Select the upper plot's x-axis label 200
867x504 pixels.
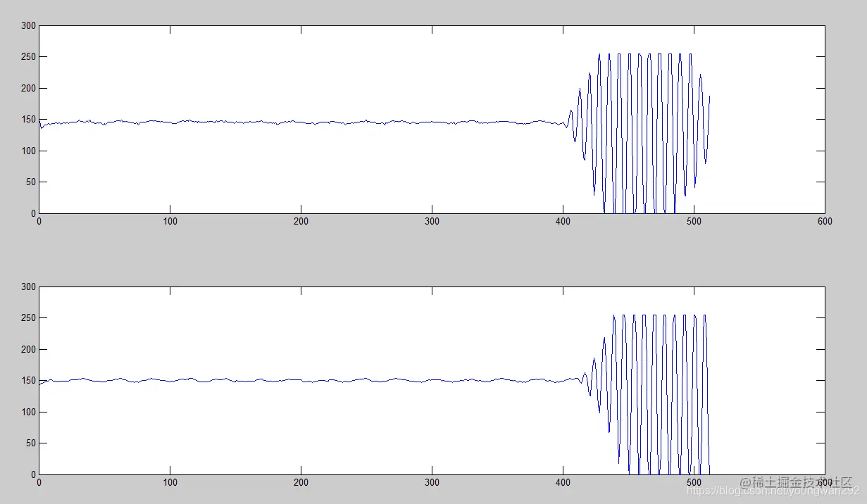coord(301,221)
